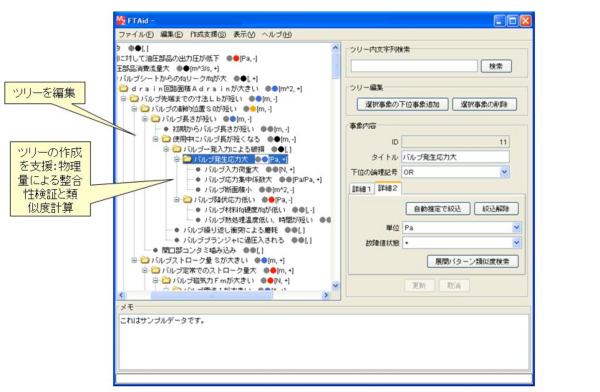The height and width of the screenshot is (392, 600).
Task: Click the タイトル field containing バルブ発生応力大
Action: click(455, 157)
